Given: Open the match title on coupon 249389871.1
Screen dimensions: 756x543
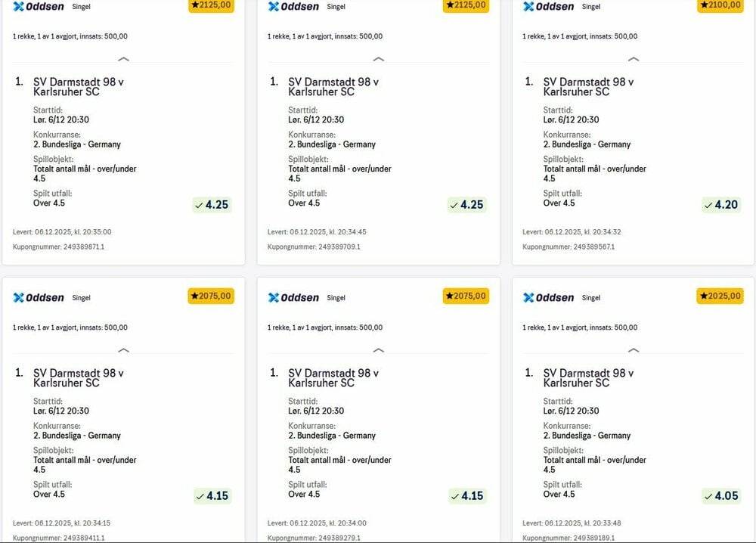Looking at the screenshot, I should [x=79, y=87].
